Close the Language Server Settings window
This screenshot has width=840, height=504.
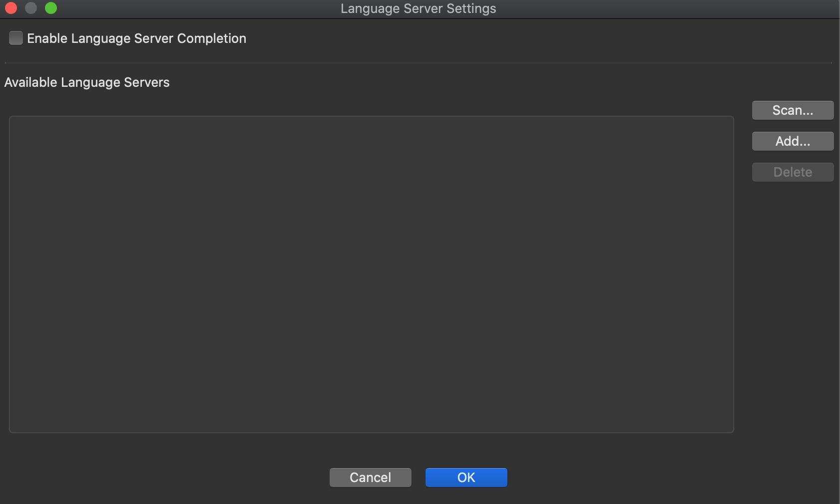point(11,8)
